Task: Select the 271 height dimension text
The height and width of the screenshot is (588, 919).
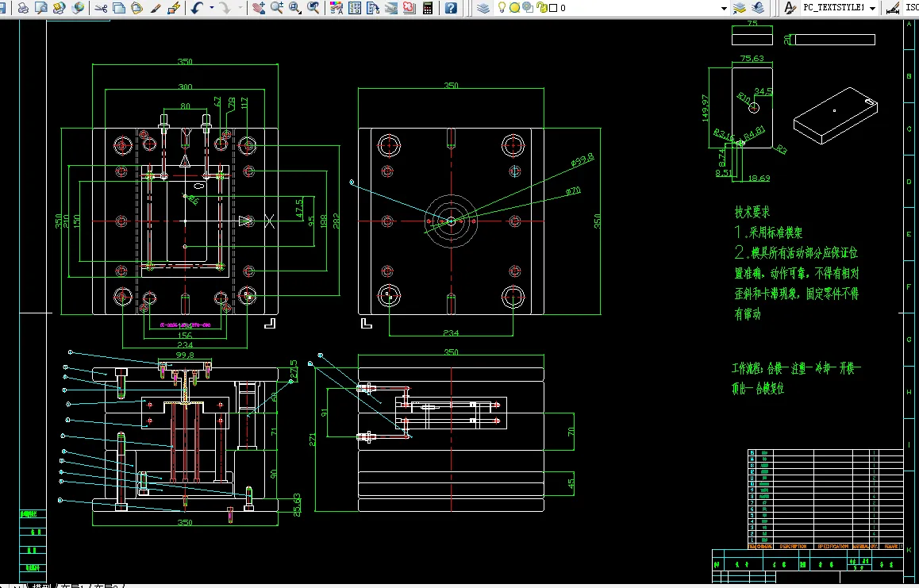Action: (312, 439)
